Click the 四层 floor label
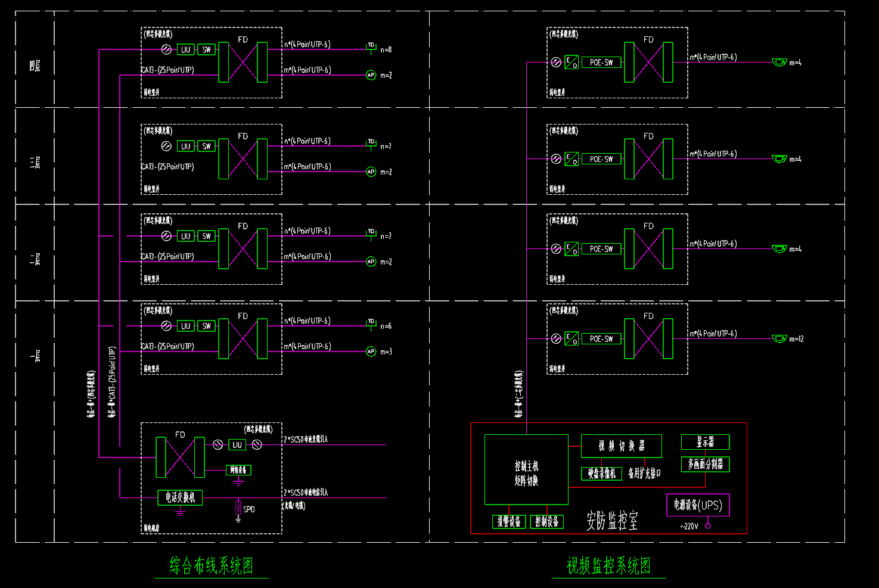The width and height of the screenshot is (879, 588). [x=35, y=66]
